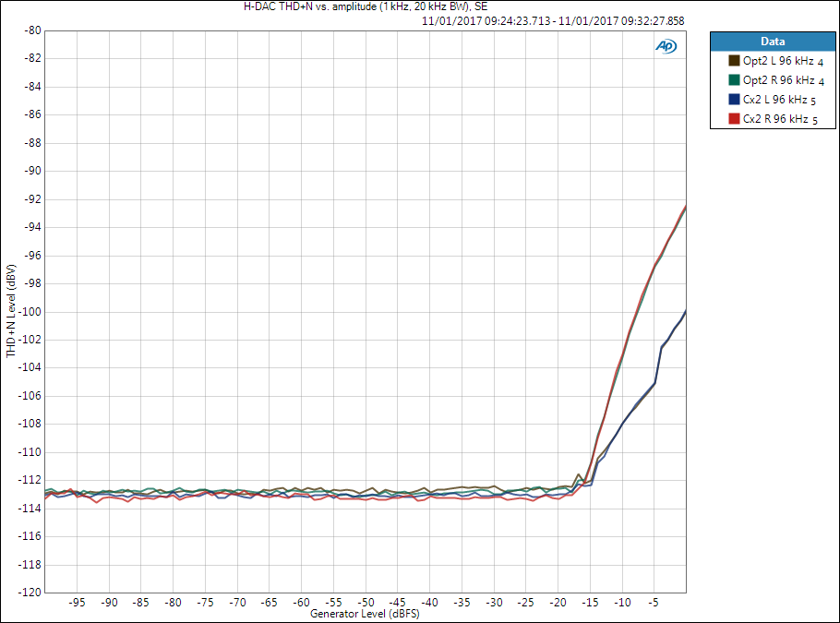This screenshot has height=623, width=840.
Task: Click the measurement timestamp above the chart
Action: 553,21
